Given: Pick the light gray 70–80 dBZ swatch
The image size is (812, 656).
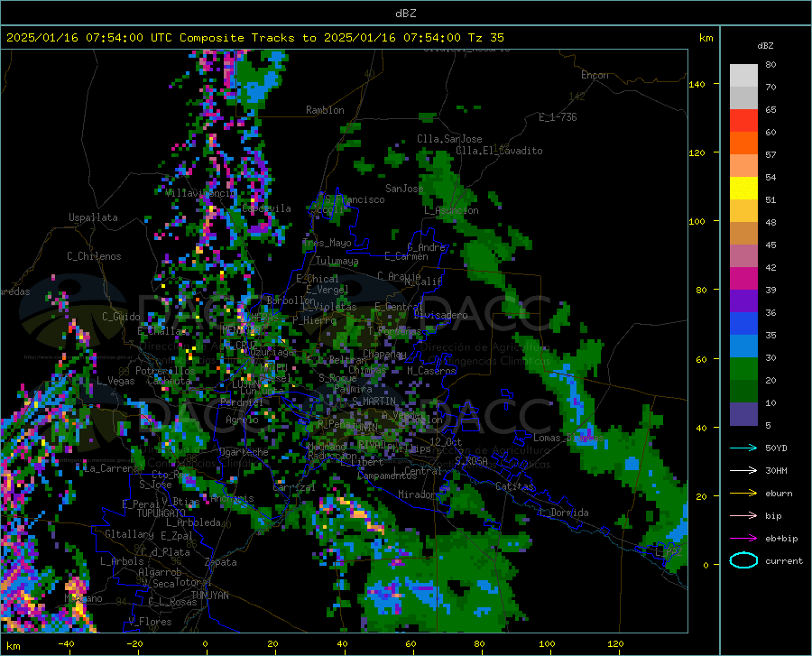Looking at the screenshot, I should (x=743, y=76).
